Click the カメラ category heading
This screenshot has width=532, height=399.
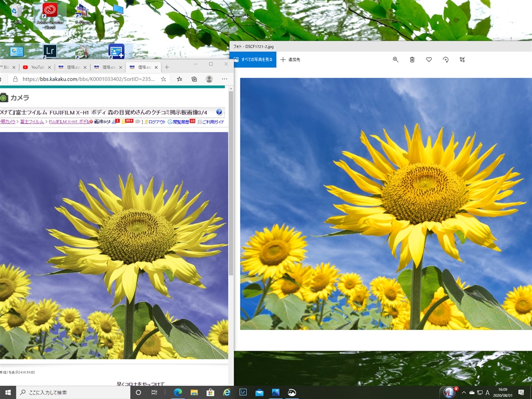pos(19,98)
